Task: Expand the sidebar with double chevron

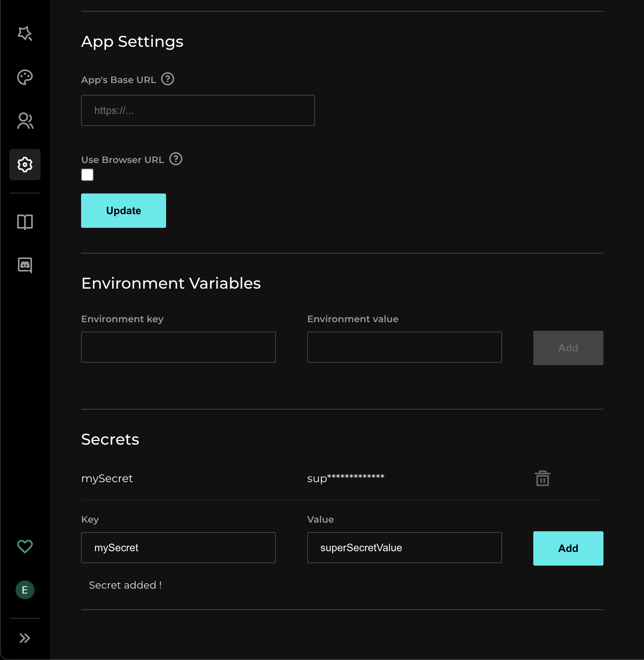Action: coord(25,638)
